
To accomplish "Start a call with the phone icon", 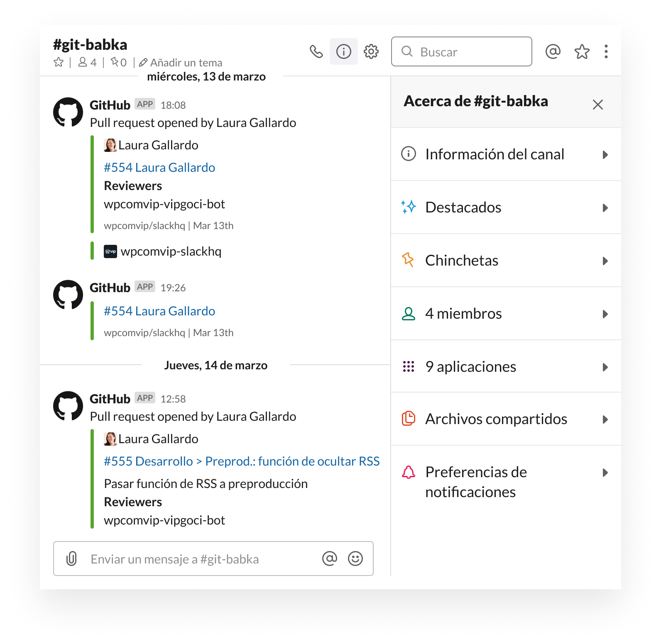I will (316, 51).
